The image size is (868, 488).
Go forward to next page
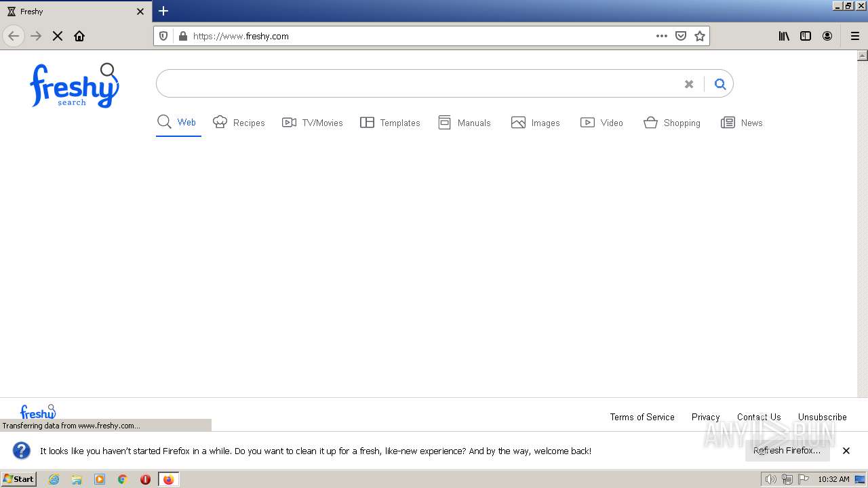coord(36,36)
